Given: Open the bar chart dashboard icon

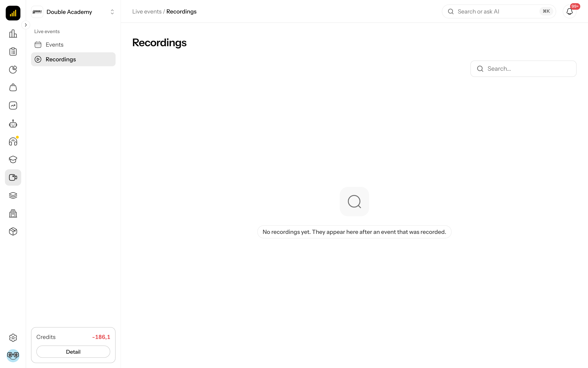Looking at the screenshot, I should [13, 34].
